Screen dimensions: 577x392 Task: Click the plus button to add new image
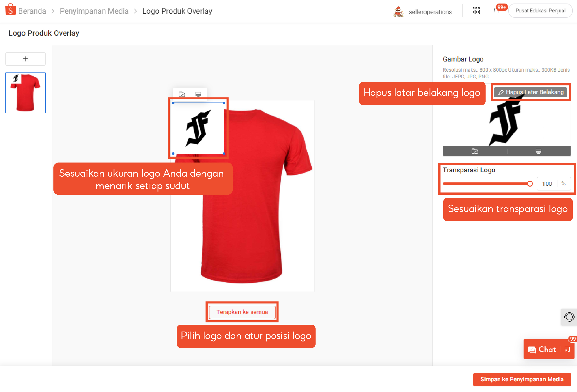tap(25, 59)
